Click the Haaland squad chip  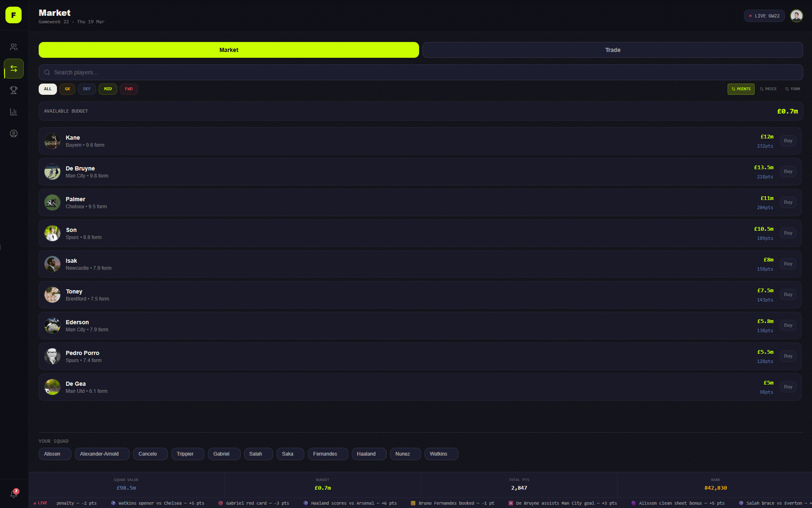pyautogui.click(x=369, y=454)
